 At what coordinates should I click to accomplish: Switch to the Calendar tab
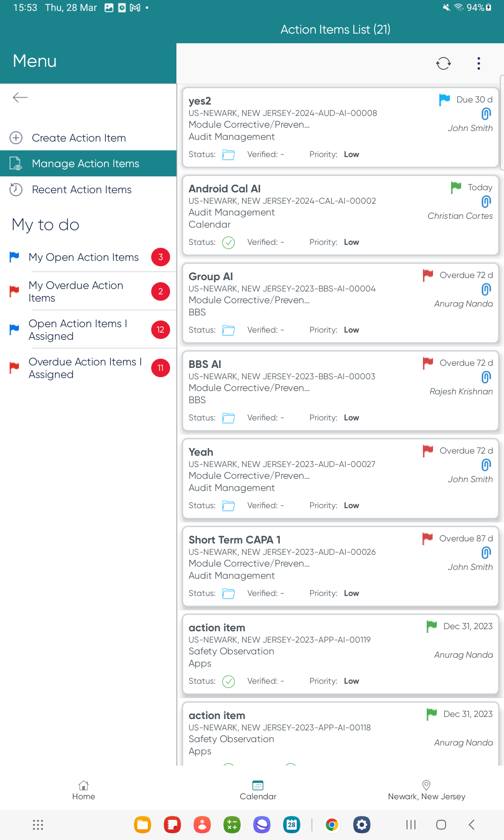pyautogui.click(x=258, y=790)
